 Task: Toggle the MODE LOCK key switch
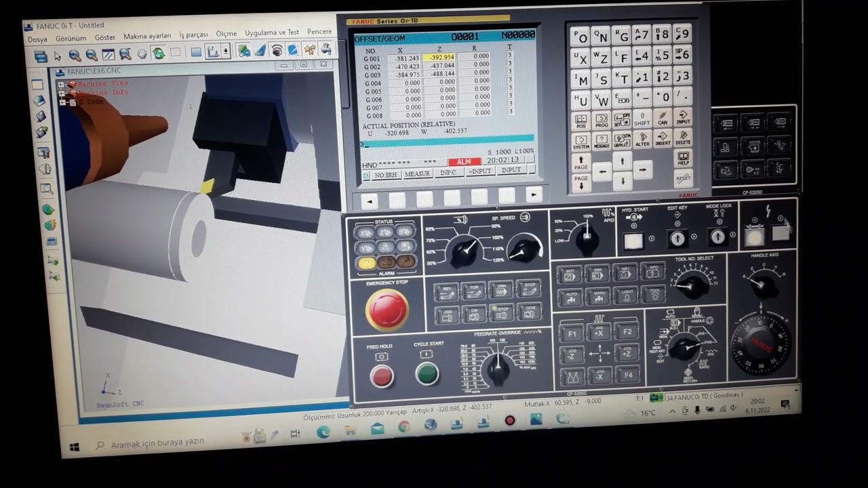coord(717,237)
